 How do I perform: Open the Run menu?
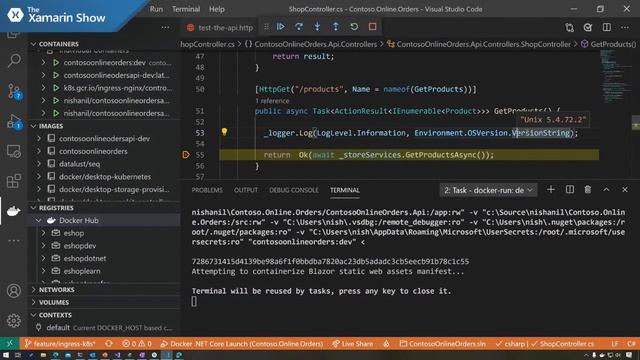point(156,9)
